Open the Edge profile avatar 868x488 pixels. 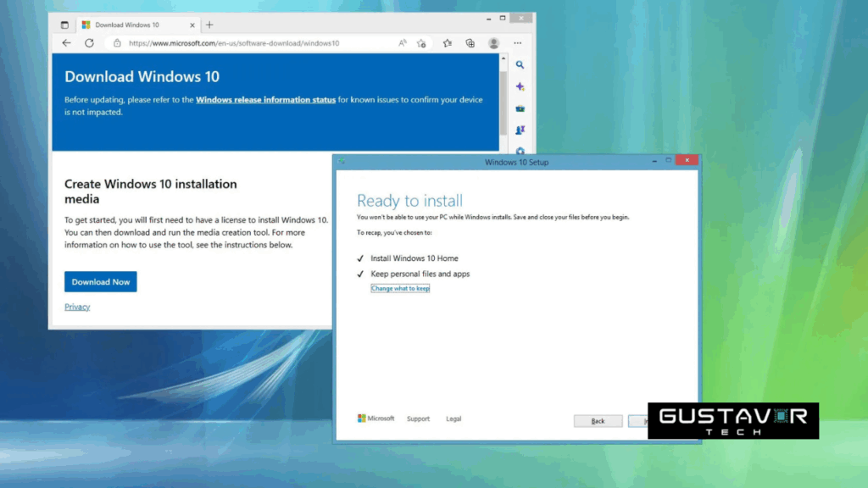494,43
